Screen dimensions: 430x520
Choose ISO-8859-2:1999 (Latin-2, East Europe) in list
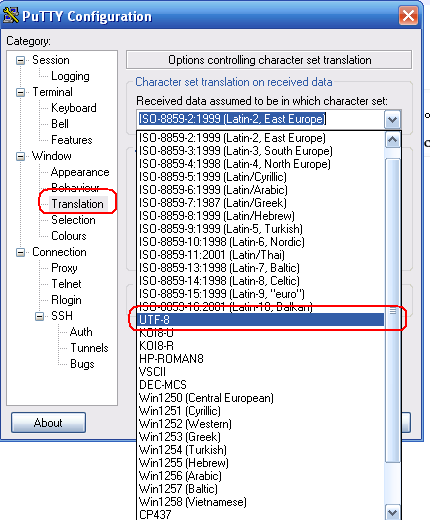click(x=261, y=138)
